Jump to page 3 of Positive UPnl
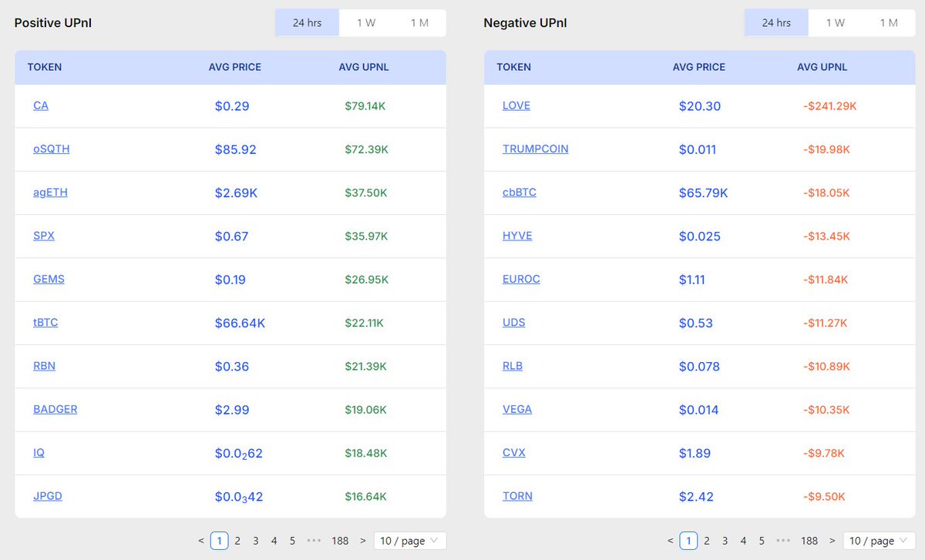This screenshot has height=560, width=925. click(256, 541)
